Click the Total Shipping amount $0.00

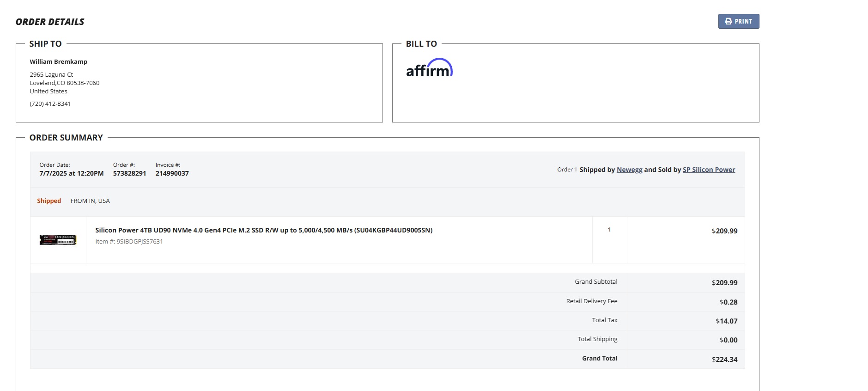click(728, 340)
